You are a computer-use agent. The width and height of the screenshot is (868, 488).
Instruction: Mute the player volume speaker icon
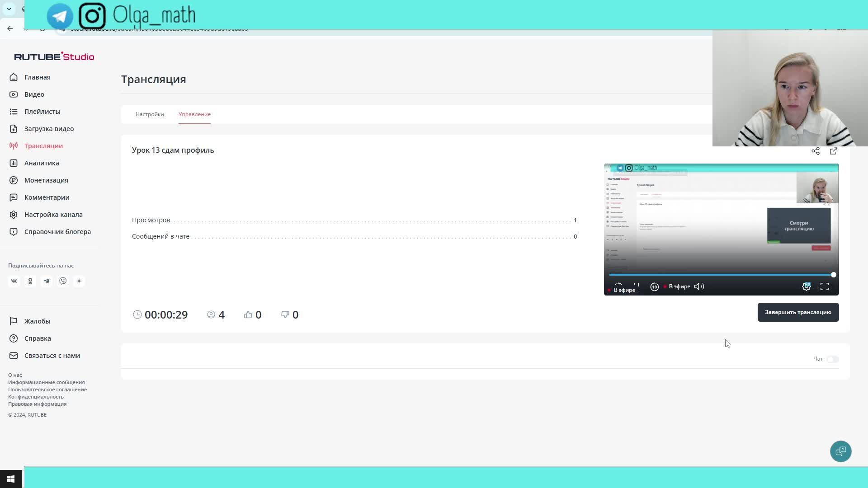click(699, 286)
